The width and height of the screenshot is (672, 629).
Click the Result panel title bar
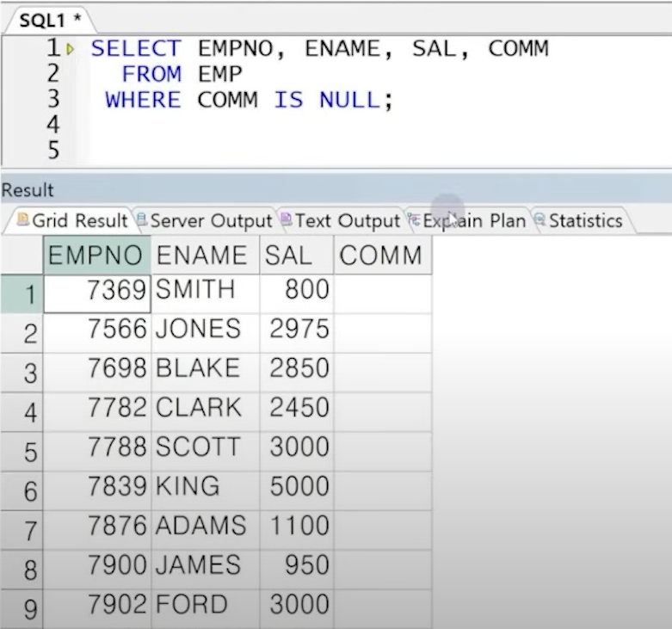click(336, 189)
